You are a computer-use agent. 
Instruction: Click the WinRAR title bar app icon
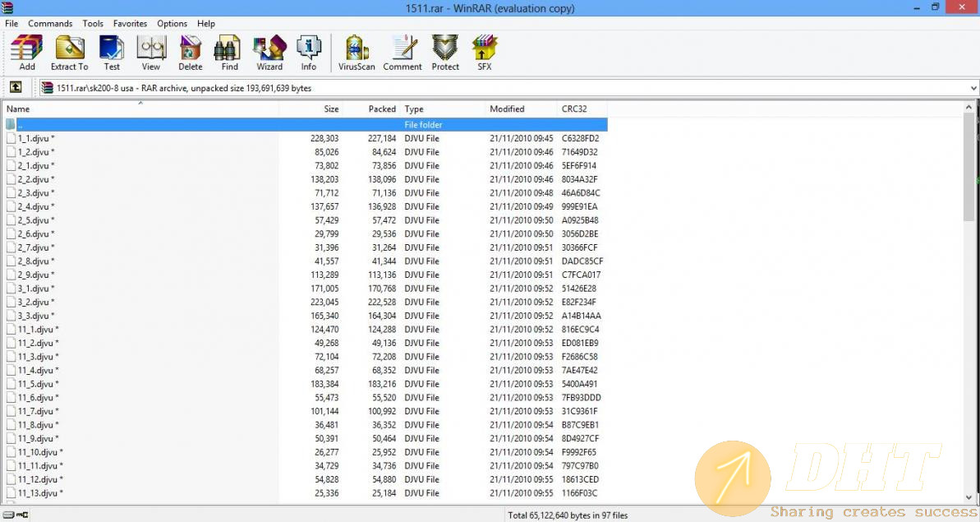(x=7, y=7)
